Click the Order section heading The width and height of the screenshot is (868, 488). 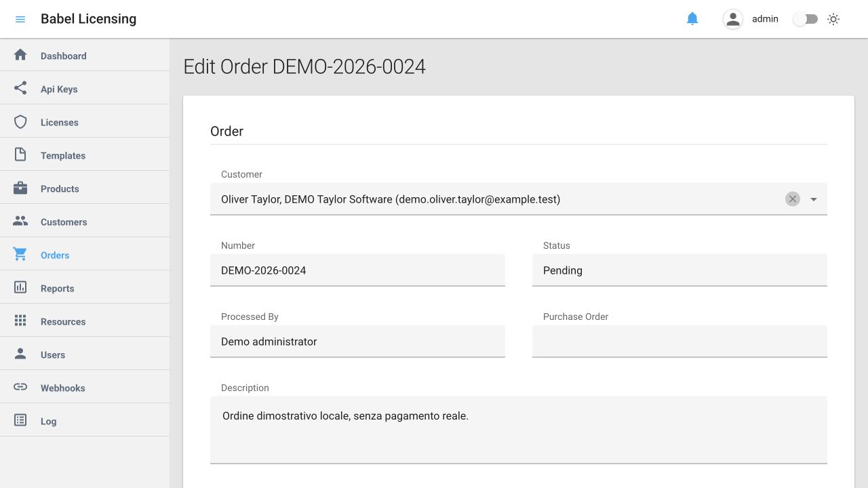point(226,131)
